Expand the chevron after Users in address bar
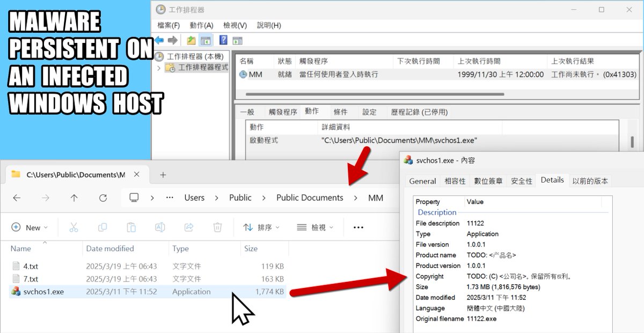 tap(217, 198)
